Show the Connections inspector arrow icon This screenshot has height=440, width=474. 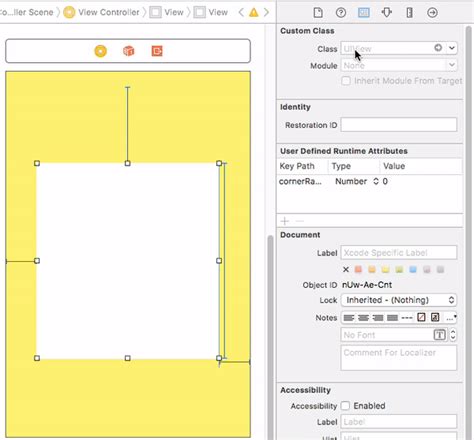pos(432,13)
